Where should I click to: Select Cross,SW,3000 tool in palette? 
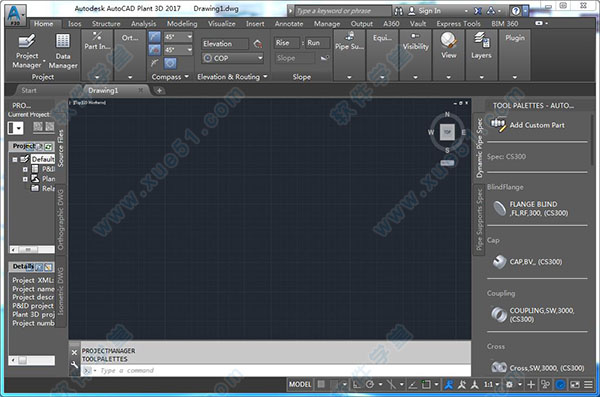pos(537,368)
